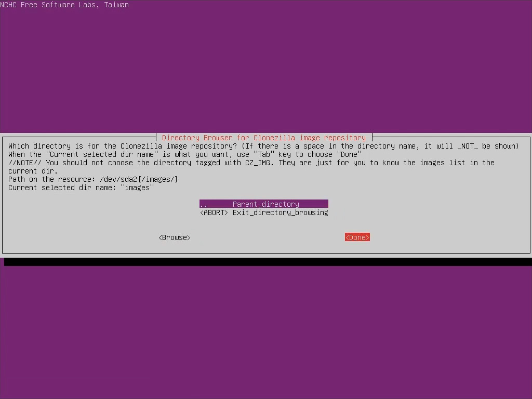532x399 pixels.
Task: Click the "current dir." line text
Action: tap(33, 171)
